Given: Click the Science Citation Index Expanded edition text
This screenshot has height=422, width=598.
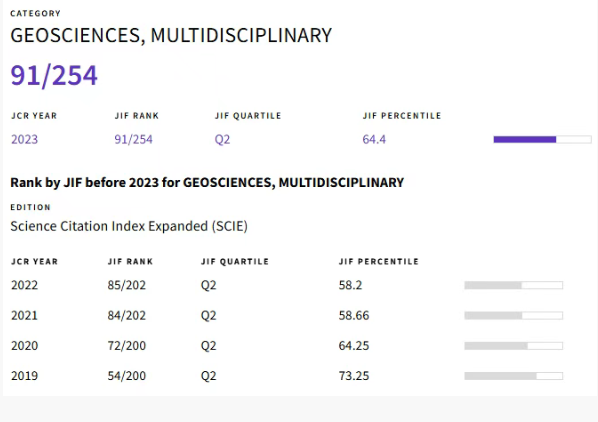Looking at the screenshot, I should (x=129, y=226).
